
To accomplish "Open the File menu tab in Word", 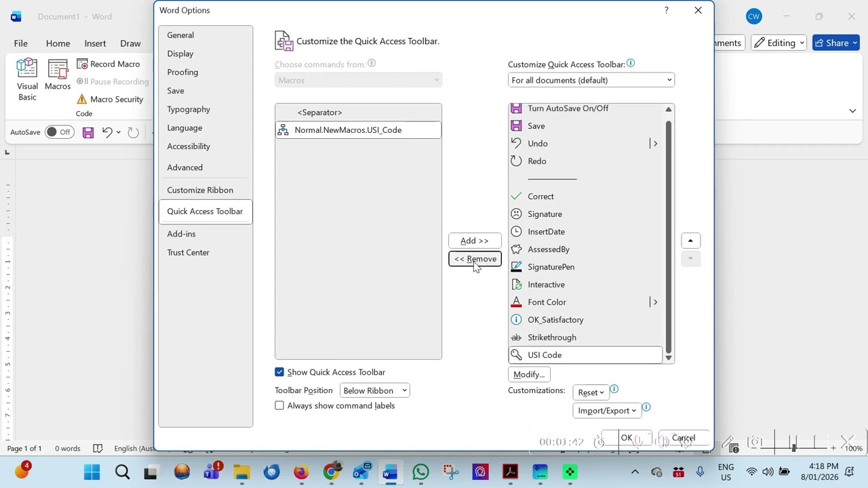I will [x=21, y=43].
